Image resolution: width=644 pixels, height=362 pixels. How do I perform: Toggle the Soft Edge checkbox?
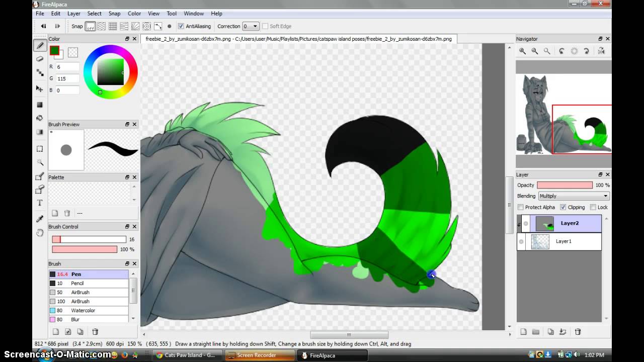tap(265, 26)
